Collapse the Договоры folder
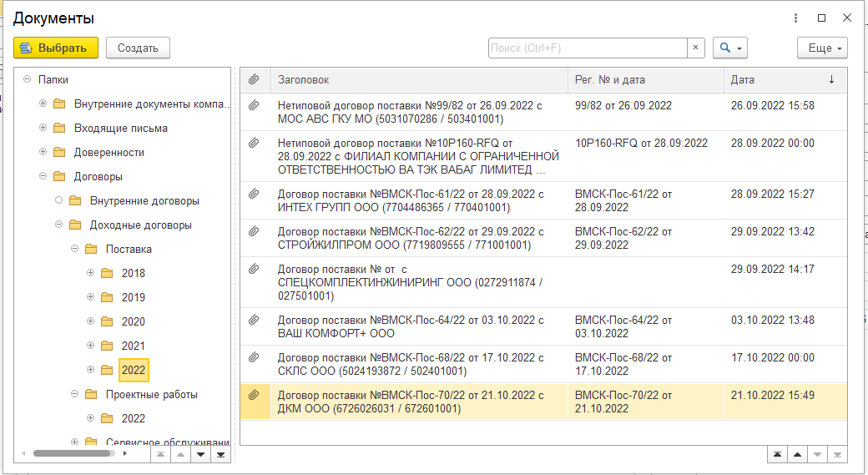This screenshot has height=475, width=868. [43, 176]
